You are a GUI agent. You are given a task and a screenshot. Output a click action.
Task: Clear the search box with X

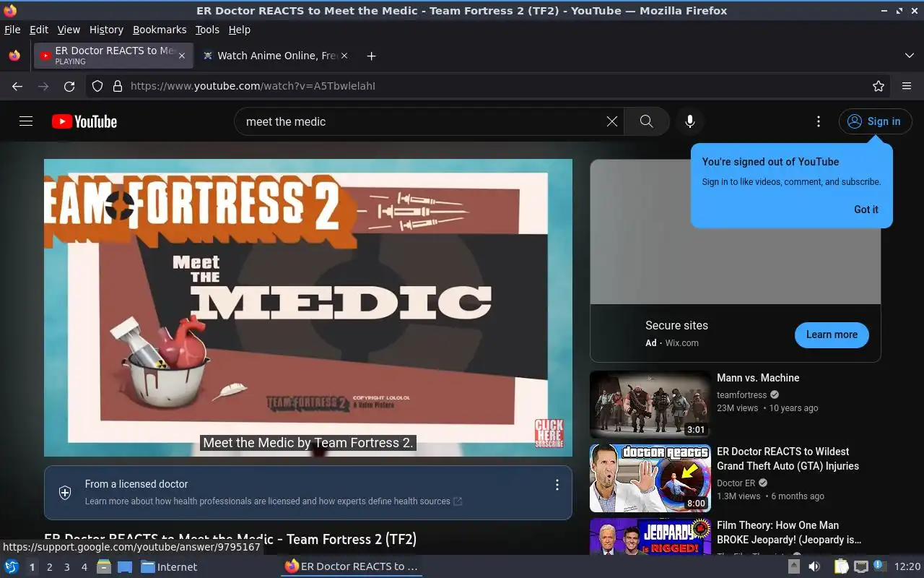pos(612,121)
